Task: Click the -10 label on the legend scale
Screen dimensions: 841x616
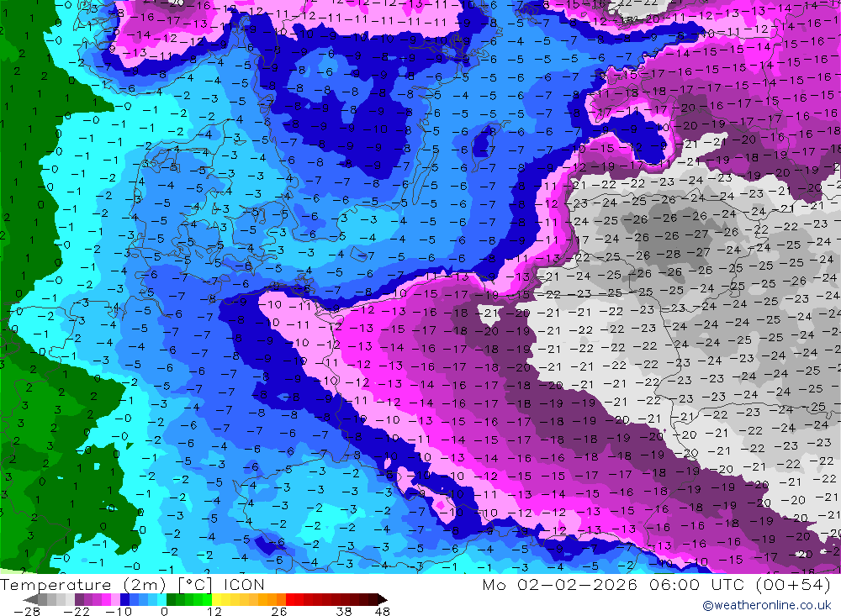Action: pos(118,611)
